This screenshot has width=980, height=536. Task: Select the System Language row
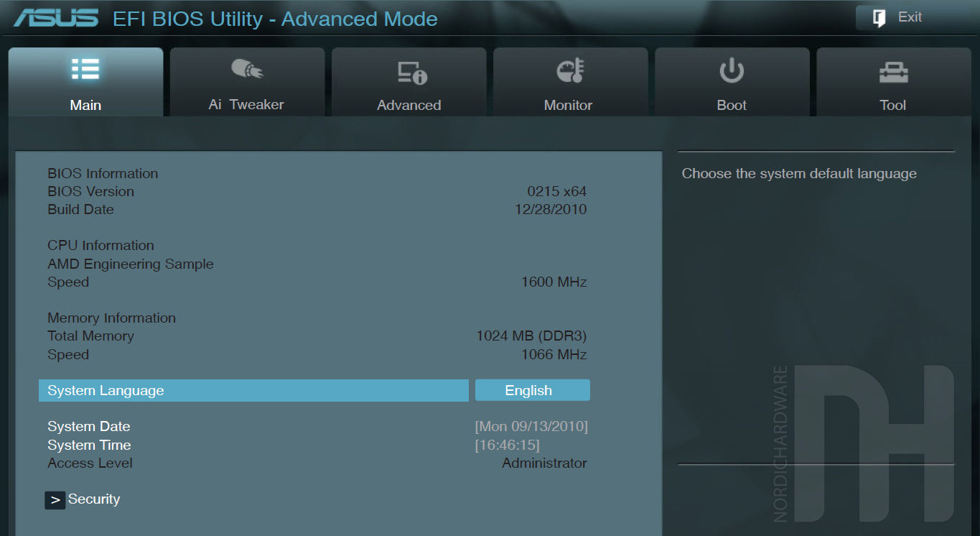click(x=253, y=390)
